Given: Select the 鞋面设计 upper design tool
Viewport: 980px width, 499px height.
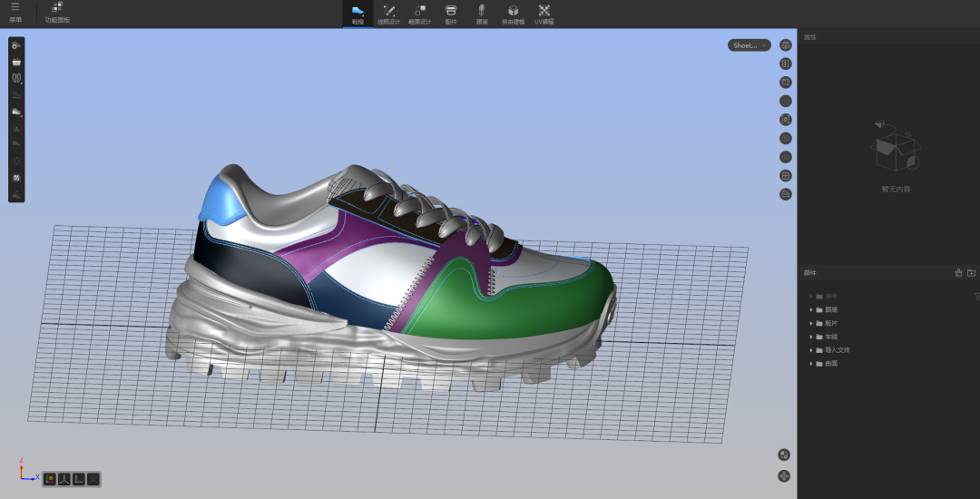Looking at the screenshot, I should tap(418, 13).
